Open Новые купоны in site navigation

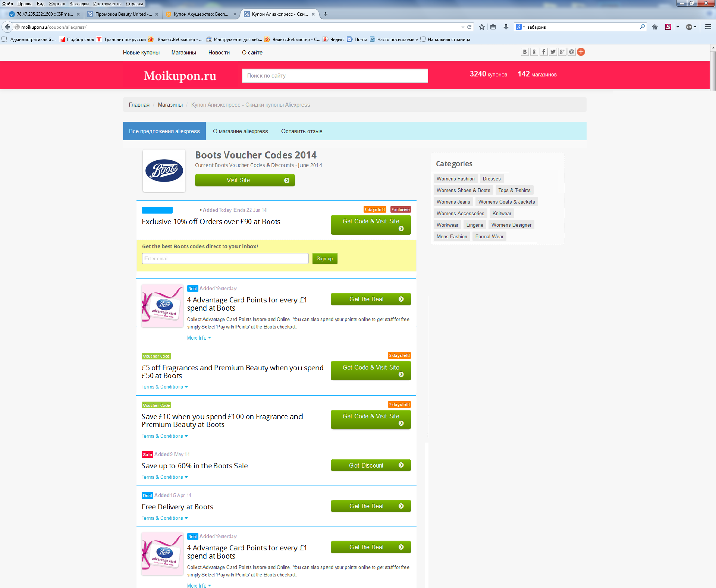click(141, 53)
